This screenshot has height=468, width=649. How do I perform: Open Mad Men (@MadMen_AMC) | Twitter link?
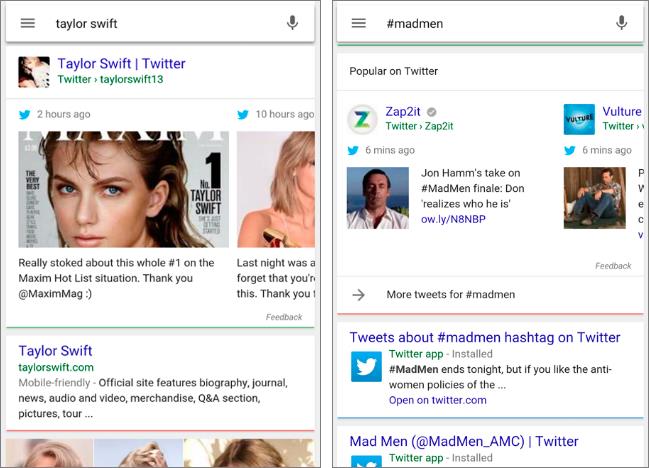464,441
